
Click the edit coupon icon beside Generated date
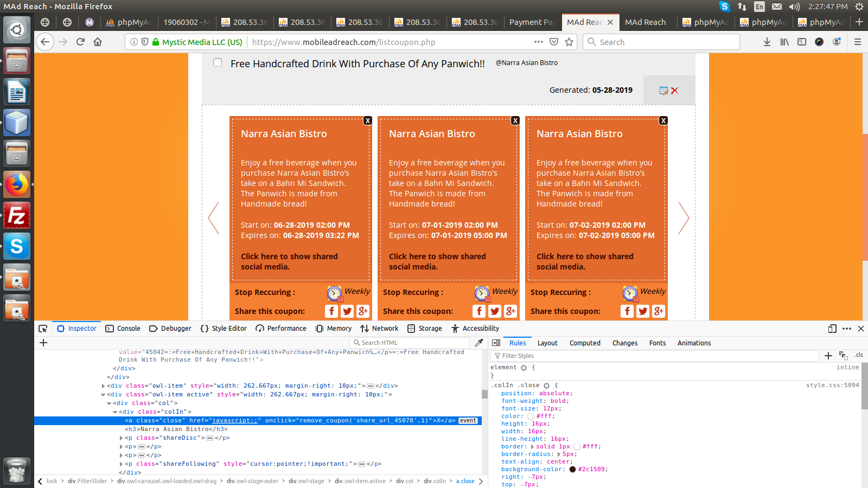pos(663,91)
